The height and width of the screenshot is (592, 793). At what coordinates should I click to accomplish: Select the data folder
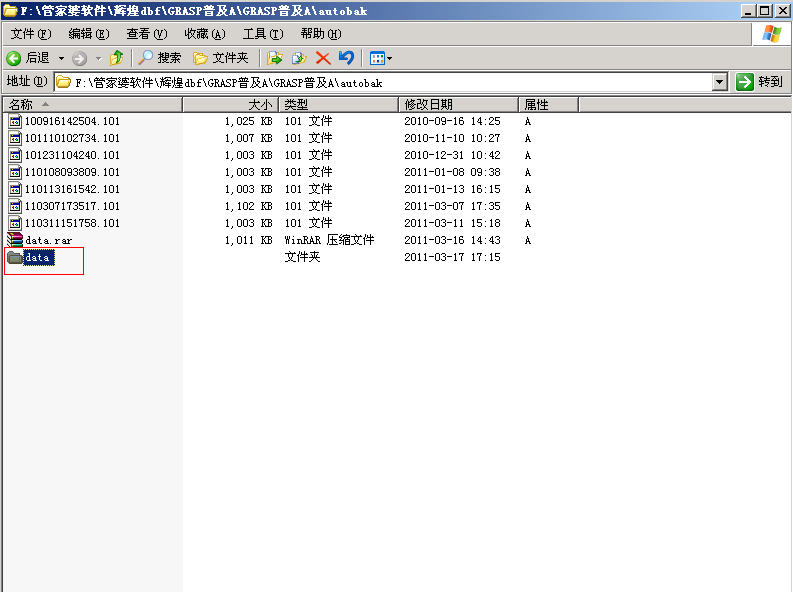click(x=37, y=258)
